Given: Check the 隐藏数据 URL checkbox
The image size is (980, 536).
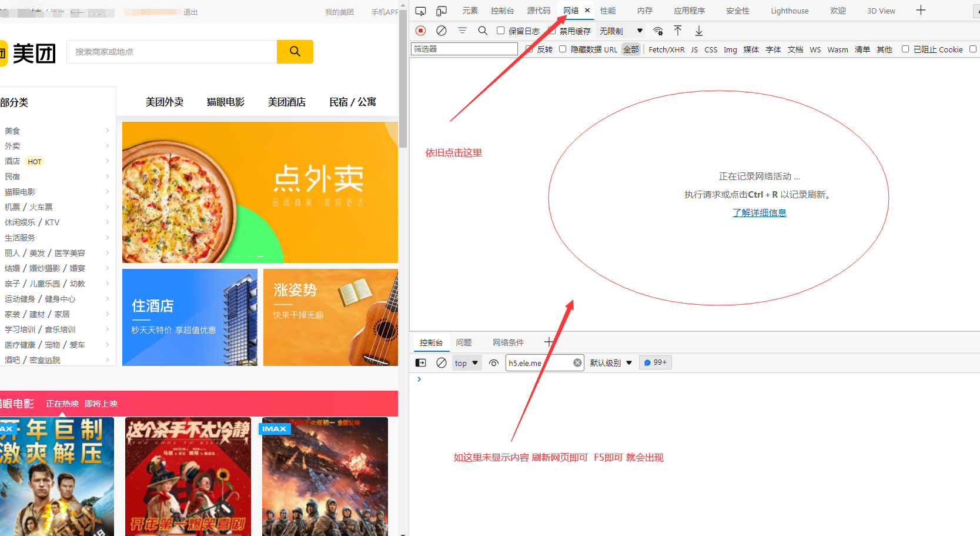Looking at the screenshot, I should [x=563, y=49].
